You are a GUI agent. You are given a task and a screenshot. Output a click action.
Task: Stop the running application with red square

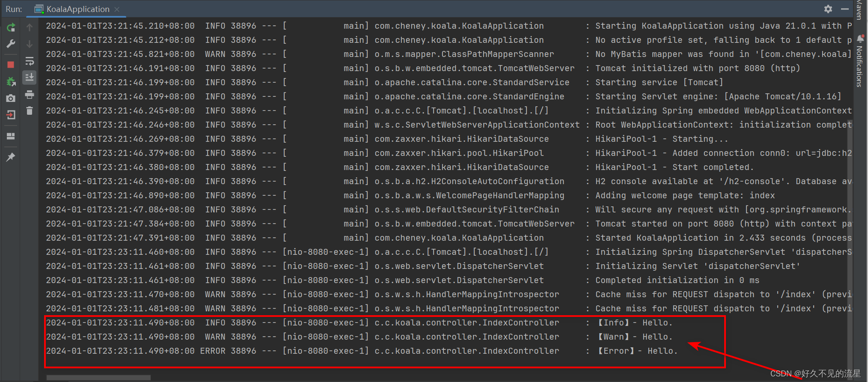point(11,65)
